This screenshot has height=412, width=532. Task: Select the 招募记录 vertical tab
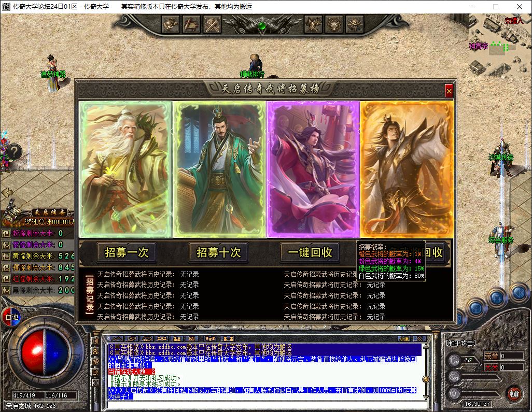pos(90,294)
